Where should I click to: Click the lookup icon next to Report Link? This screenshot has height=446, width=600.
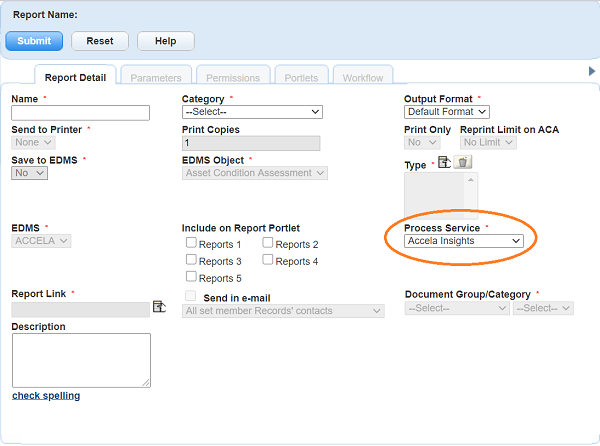tap(158, 308)
